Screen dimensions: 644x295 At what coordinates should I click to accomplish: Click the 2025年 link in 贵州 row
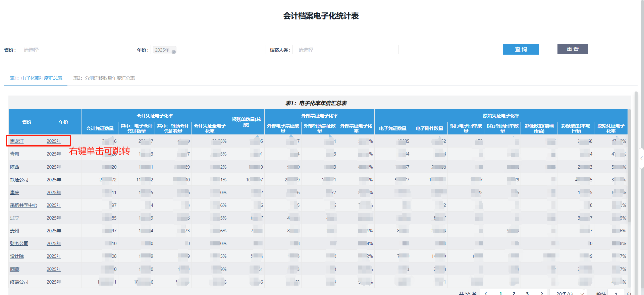pos(54,231)
